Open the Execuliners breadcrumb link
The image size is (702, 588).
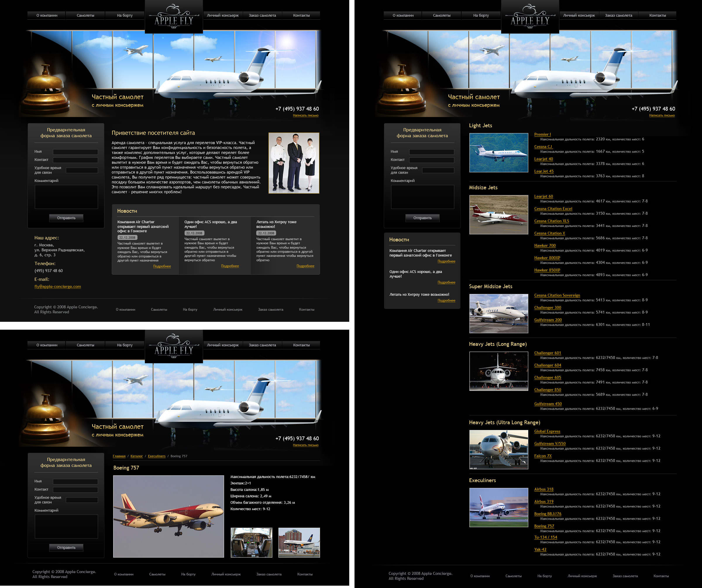tap(156, 456)
